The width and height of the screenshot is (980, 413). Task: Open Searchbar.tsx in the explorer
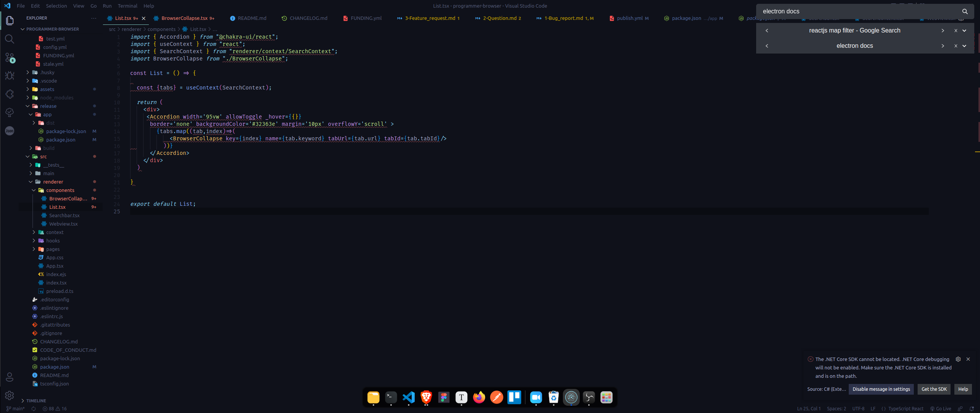pyautogui.click(x=64, y=215)
